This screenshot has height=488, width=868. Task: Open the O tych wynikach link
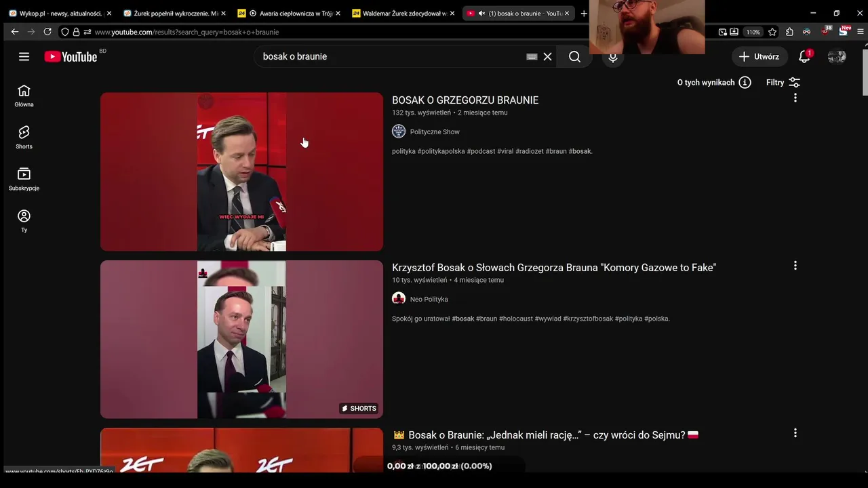[706, 83]
